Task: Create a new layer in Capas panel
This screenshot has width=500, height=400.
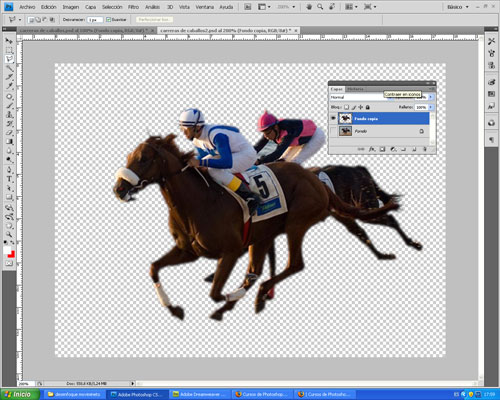Action: click(x=414, y=149)
